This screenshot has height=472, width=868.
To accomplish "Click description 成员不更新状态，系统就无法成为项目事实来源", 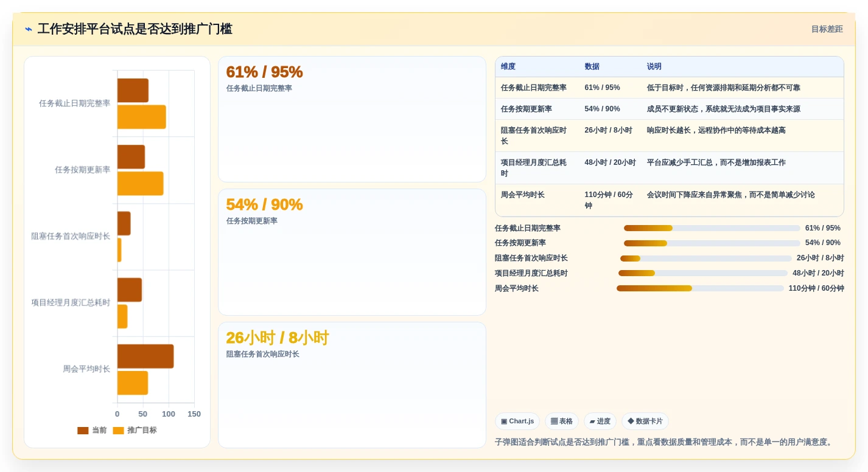I will coord(724,109).
